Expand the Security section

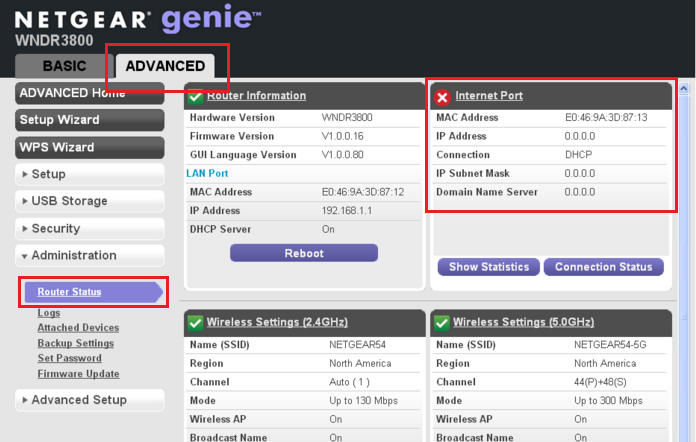tap(90, 229)
